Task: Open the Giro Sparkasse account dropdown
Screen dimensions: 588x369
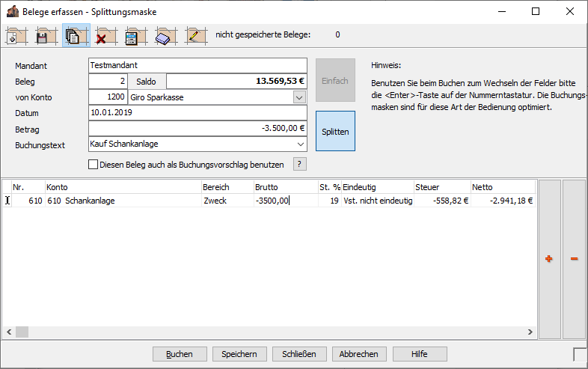Action: click(299, 97)
